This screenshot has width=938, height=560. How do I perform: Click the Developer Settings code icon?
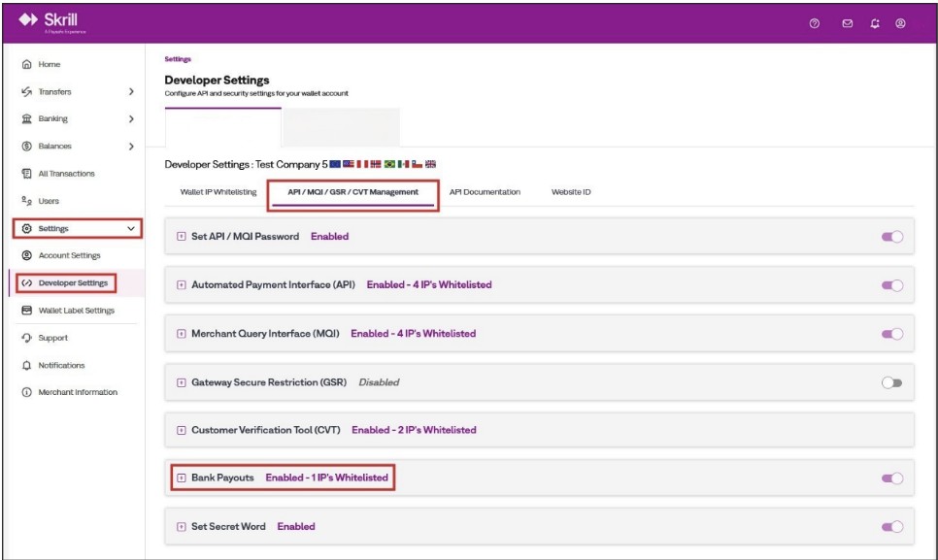27,282
